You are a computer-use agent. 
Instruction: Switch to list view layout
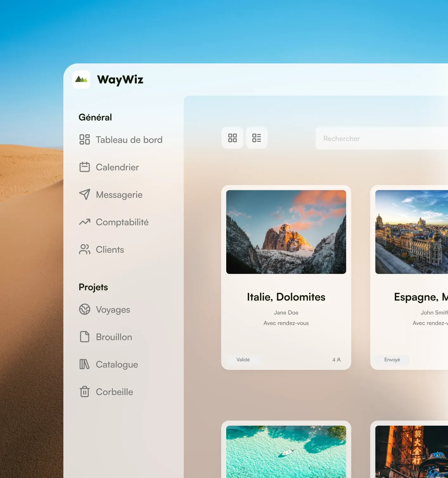257,138
